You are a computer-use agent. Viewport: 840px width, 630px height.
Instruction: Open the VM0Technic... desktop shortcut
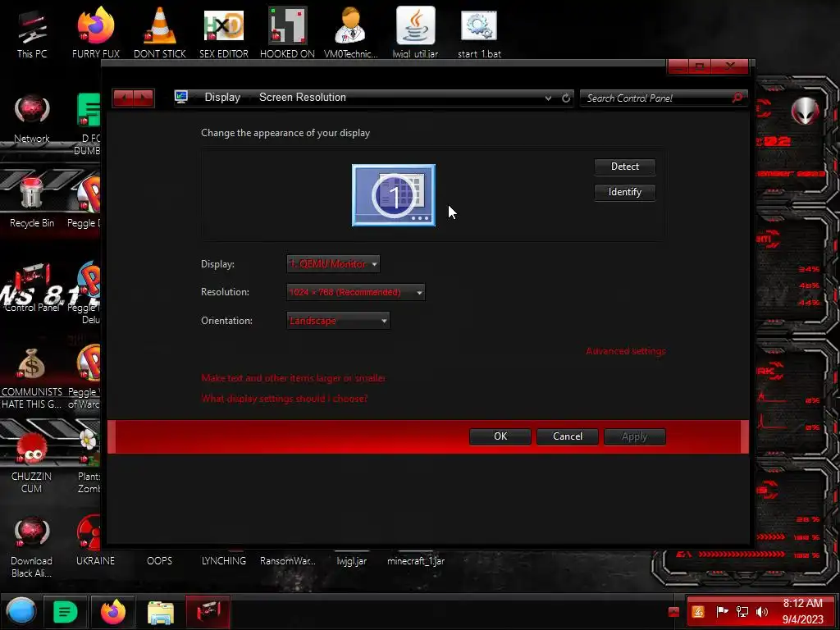[x=351, y=33]
